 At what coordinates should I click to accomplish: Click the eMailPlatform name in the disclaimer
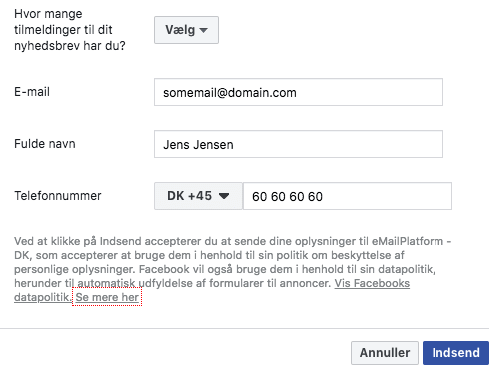pos(407,241)
